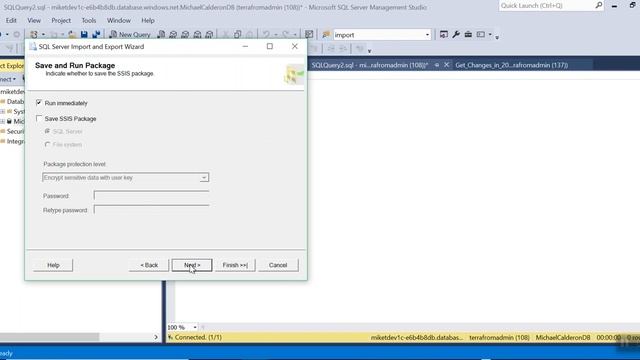Screen dimensions: 640x360
Task: Open the Edit menu
Action: click(11, 20)
